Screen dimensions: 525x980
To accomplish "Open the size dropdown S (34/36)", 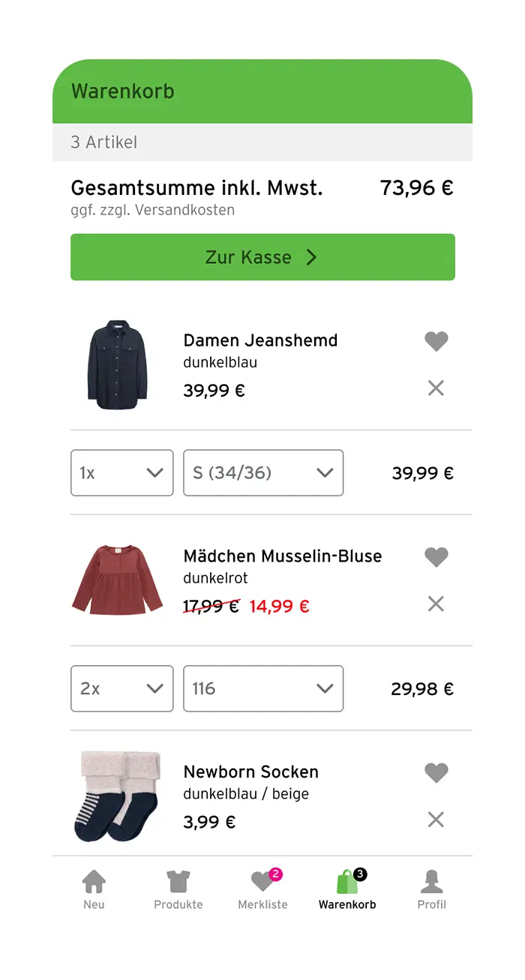I will click(263, 473).
